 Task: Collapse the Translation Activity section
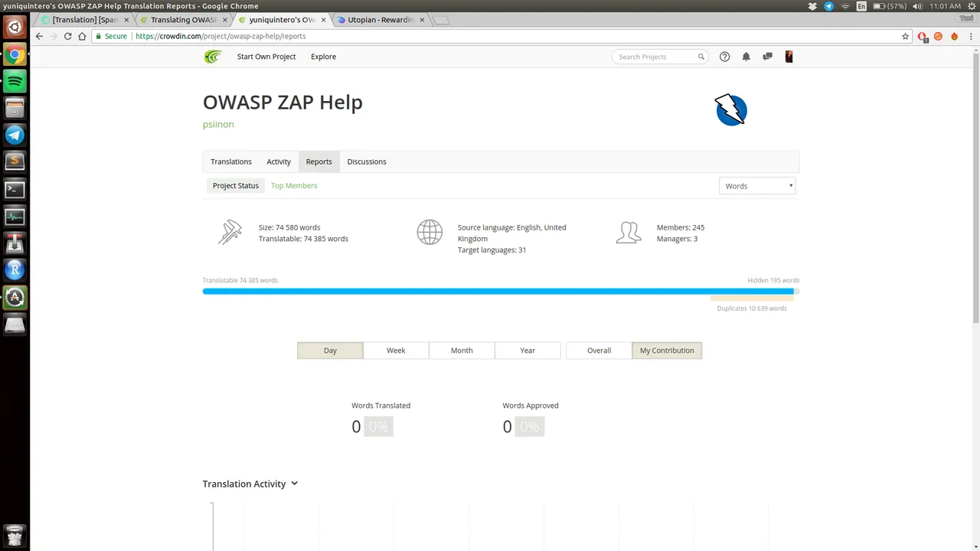[x=294, y=484]
